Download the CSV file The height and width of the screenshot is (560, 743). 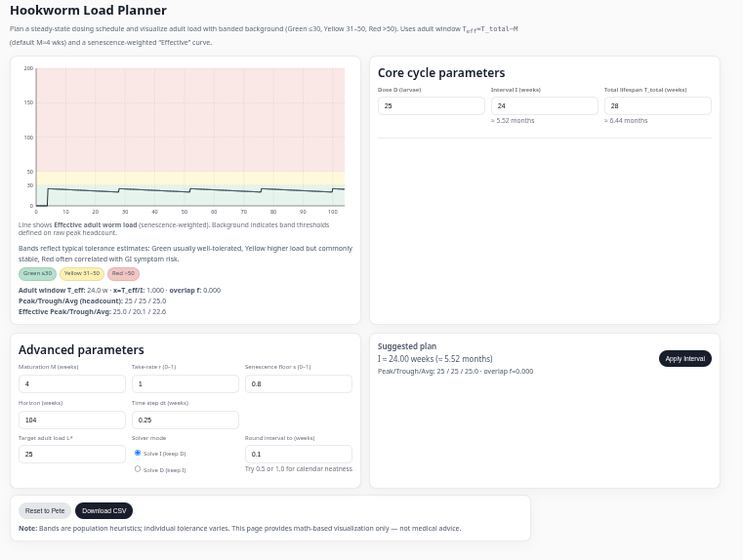[103, 510]
